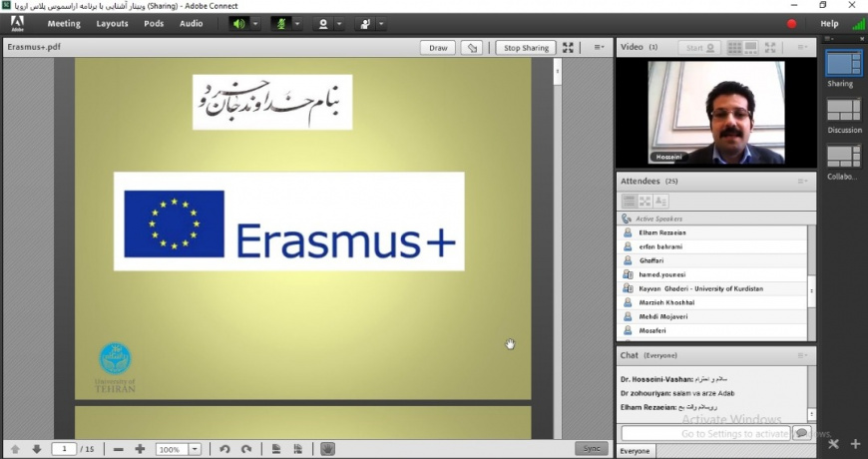
Task: Toggle the microphone in top toolbar
Action: pos(281,24)
